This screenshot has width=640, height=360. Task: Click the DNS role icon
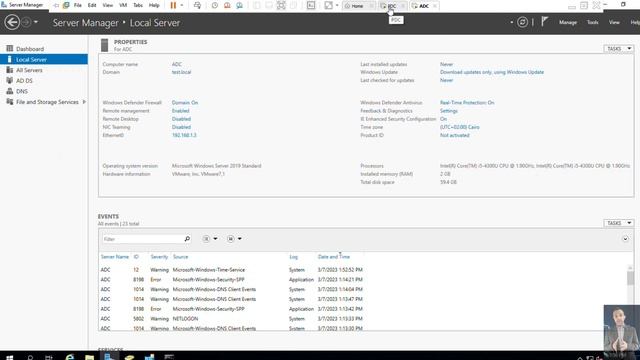pyautogui.click(x=10, y=91)
